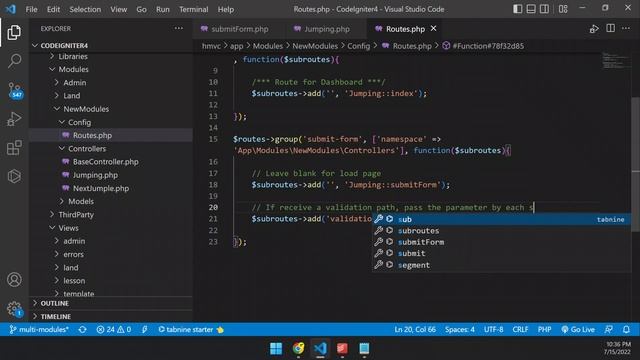
Task: Click the synchronize changes icon in status bar
Action: [x=82, y=329]
